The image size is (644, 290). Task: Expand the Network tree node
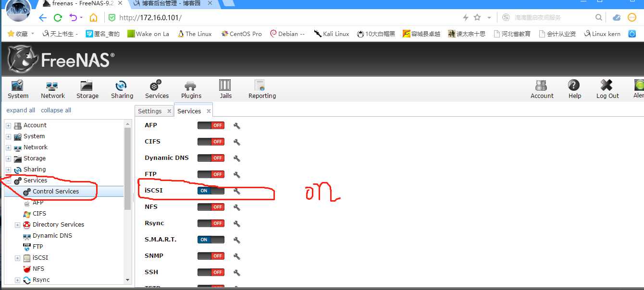click(8, 147)
